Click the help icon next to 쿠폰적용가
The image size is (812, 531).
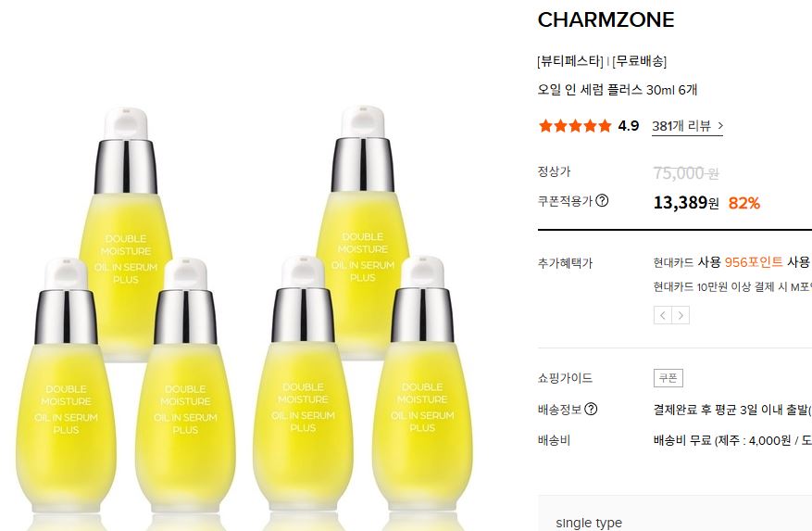click(602, 200)
